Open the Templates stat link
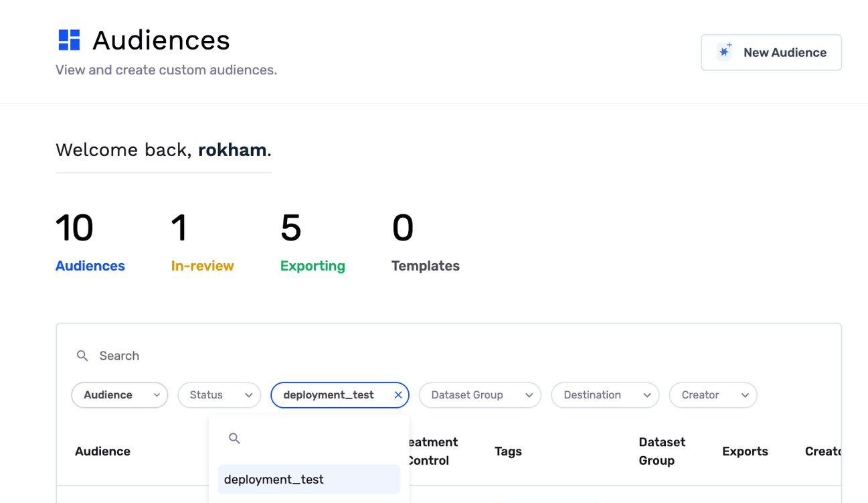This screenshot has height=503, width=868. click(x=425, y=266)
